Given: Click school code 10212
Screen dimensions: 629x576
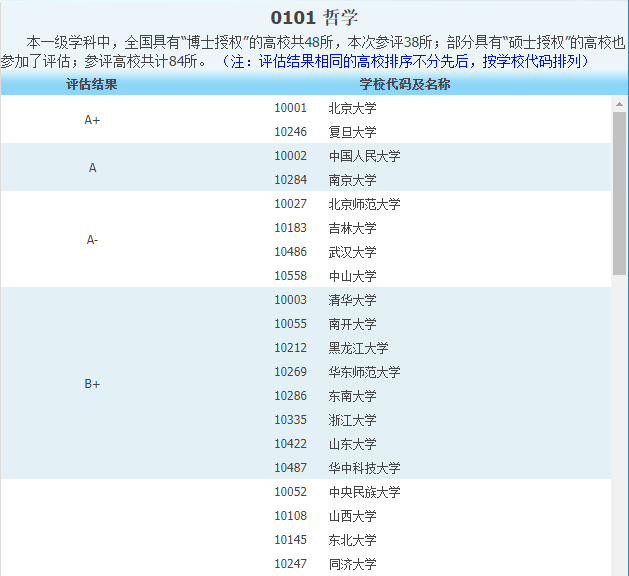Looking at the screenshot, I should pos(290,348).
